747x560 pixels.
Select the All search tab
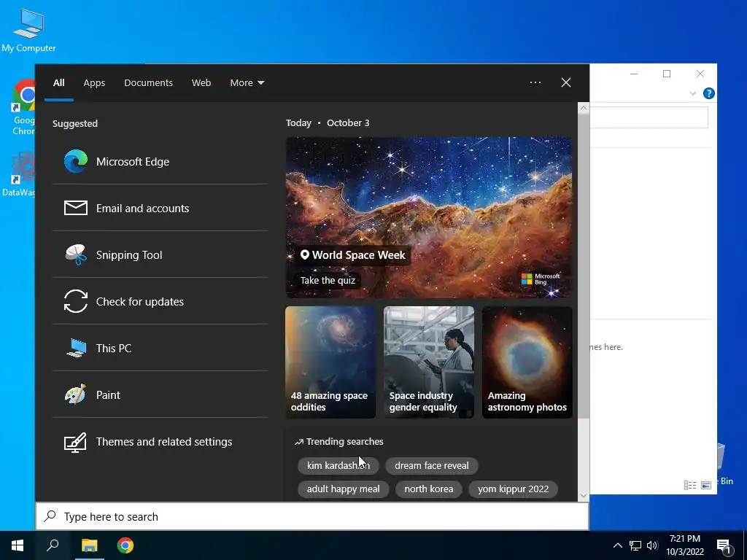58,83
